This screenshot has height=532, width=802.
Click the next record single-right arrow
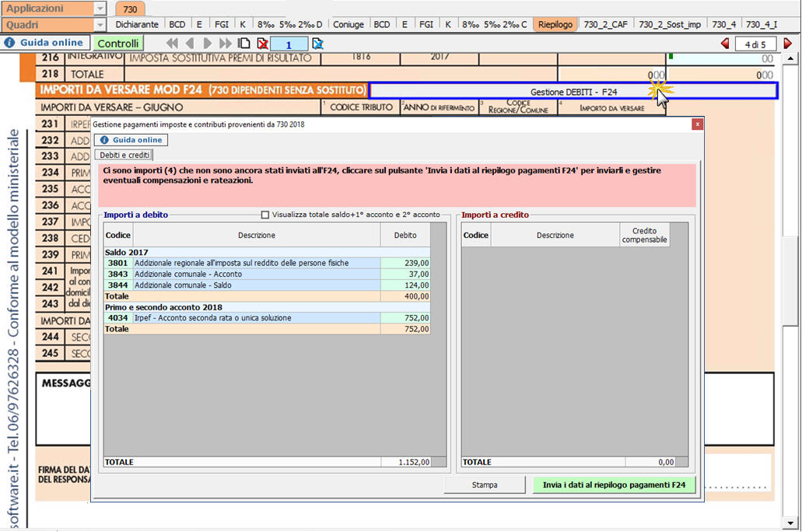[x=207, y=44]
